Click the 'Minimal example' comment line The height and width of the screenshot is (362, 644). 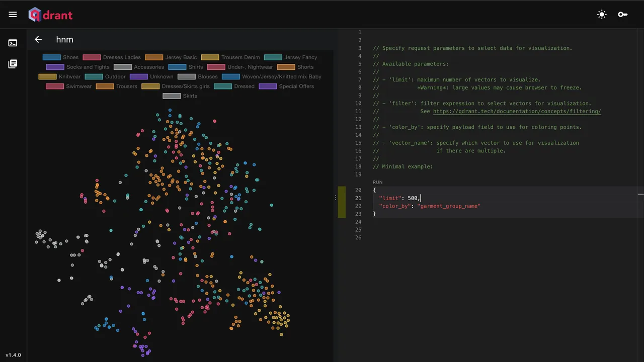point(403,166)
